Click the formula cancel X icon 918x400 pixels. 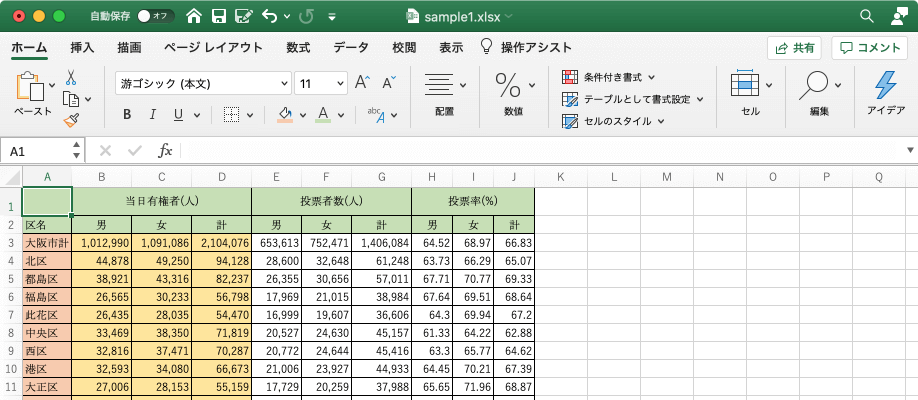point(105,151)
